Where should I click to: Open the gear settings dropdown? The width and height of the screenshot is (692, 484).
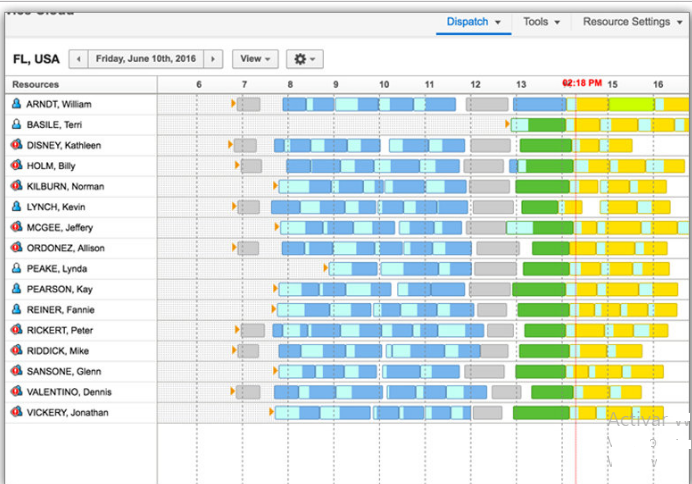[x=304, y=59]
